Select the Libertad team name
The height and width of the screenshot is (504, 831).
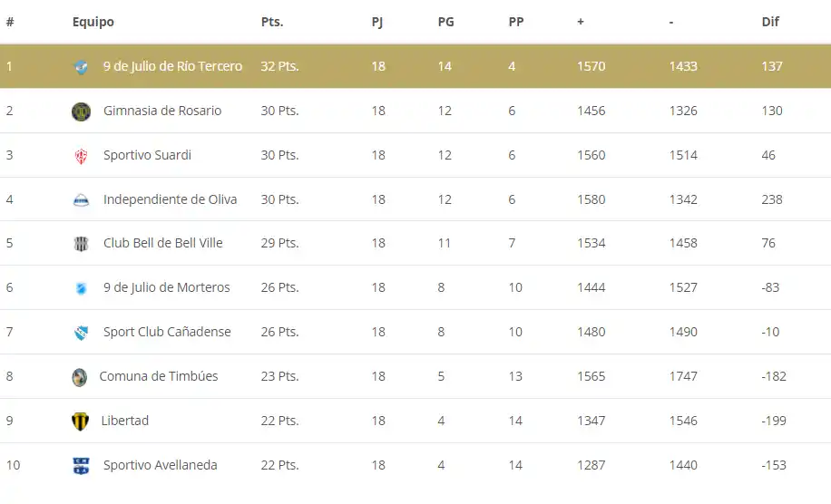pos(125,421)
